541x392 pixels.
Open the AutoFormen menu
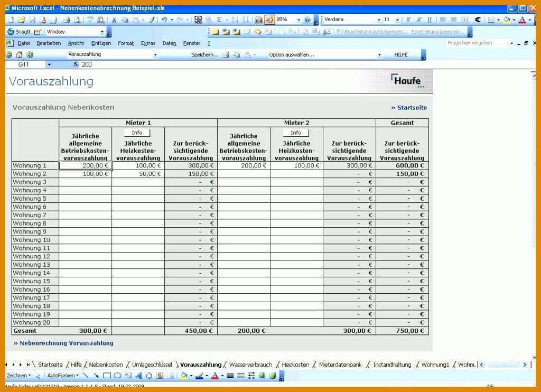coord(63,376)
